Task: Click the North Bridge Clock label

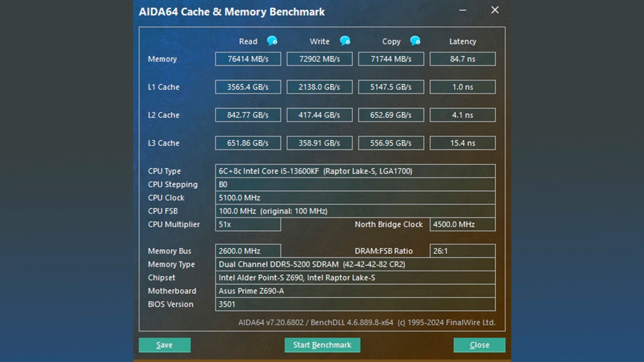Action: (x=389, y=224)
